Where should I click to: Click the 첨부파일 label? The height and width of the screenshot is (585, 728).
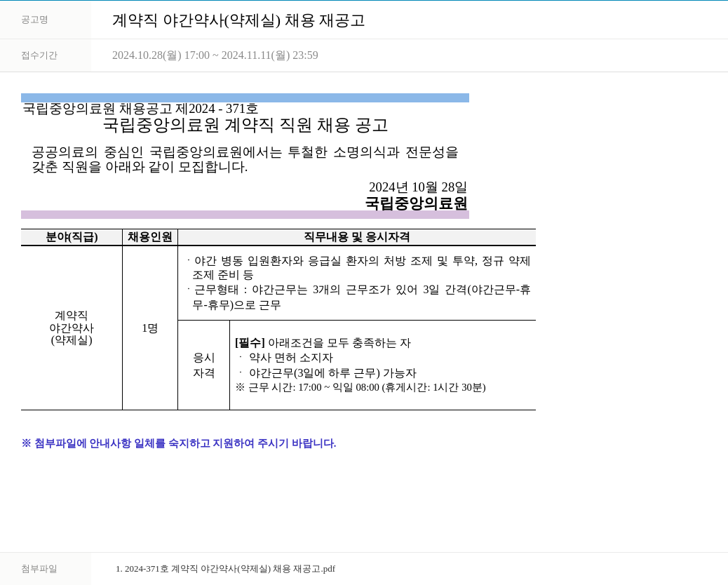coord(39,569)
